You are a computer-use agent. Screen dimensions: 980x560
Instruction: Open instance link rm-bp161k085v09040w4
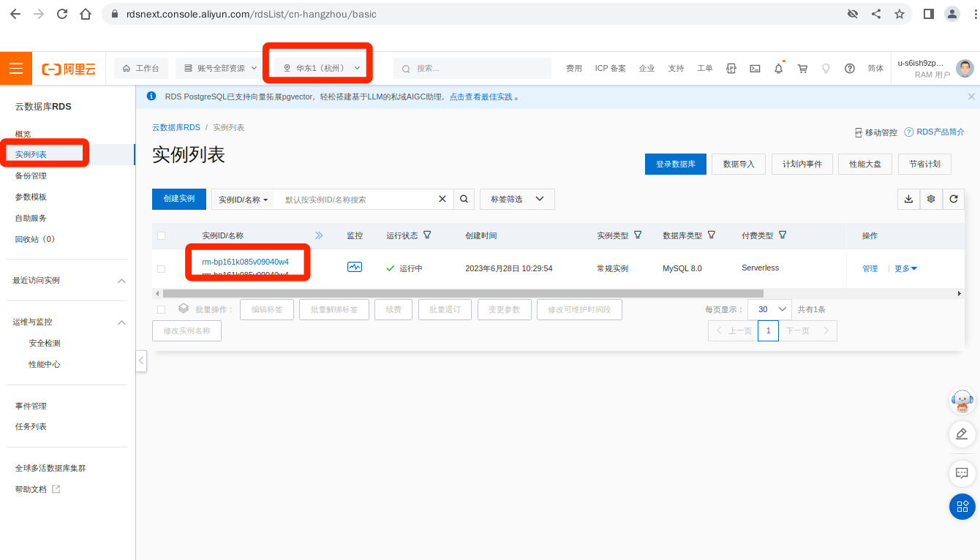(245, 262)
